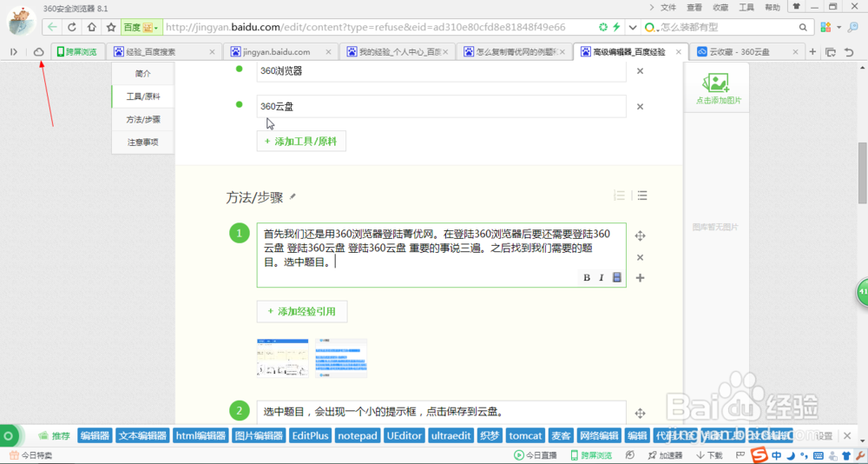
Task: Click the tomcat recommendation tag
Action: tap(526, 435)
